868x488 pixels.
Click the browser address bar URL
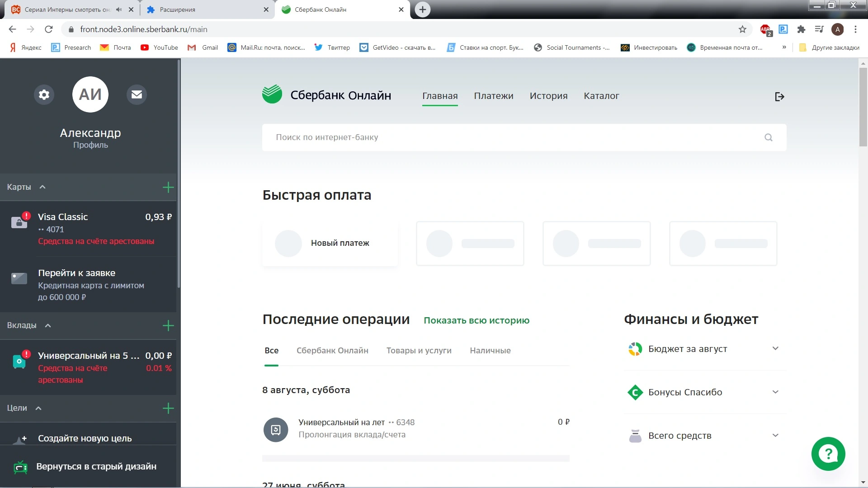tap(144, 29)
